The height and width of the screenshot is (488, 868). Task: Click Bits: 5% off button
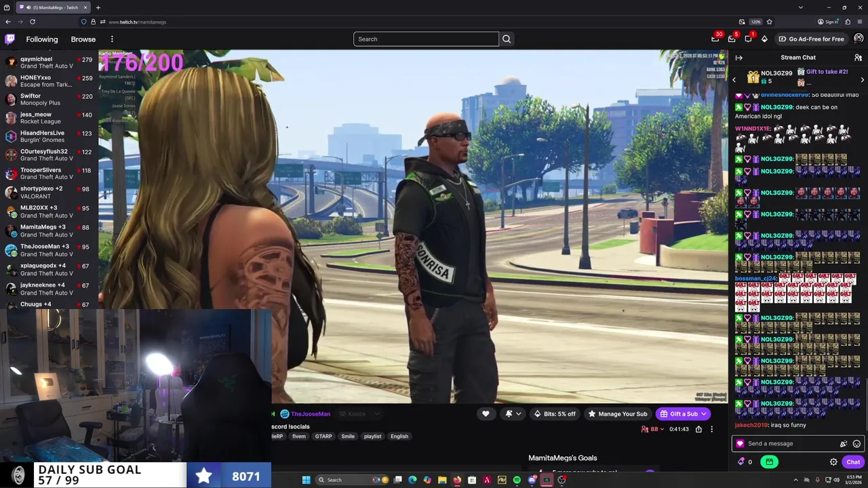pyautogui.click(x=555, y=413)
